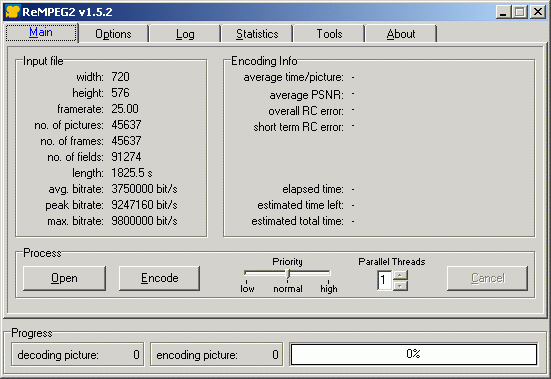Click the estimated time left label
Screen dimensions: 551x379
tap(301, 205)
